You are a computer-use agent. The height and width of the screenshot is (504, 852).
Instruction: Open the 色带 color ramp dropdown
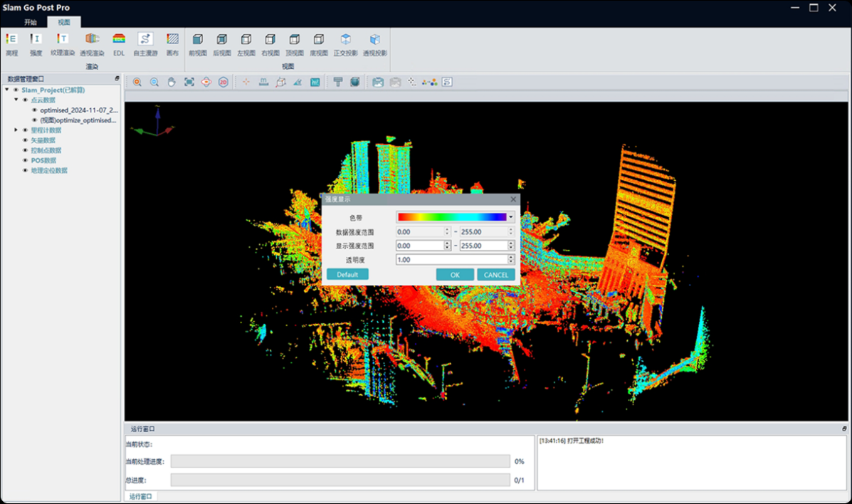coord(510,217)
